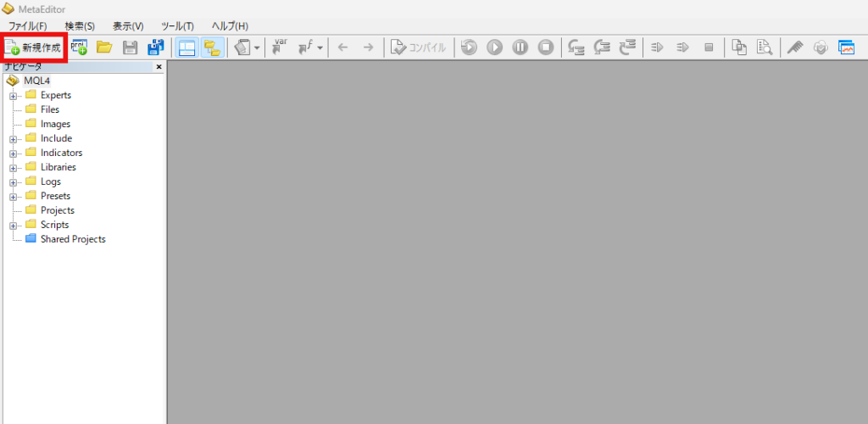Save the file with the single floppy icon
Image resolution: width=868 pixels, height=424 pixels.
pos(130,47)
